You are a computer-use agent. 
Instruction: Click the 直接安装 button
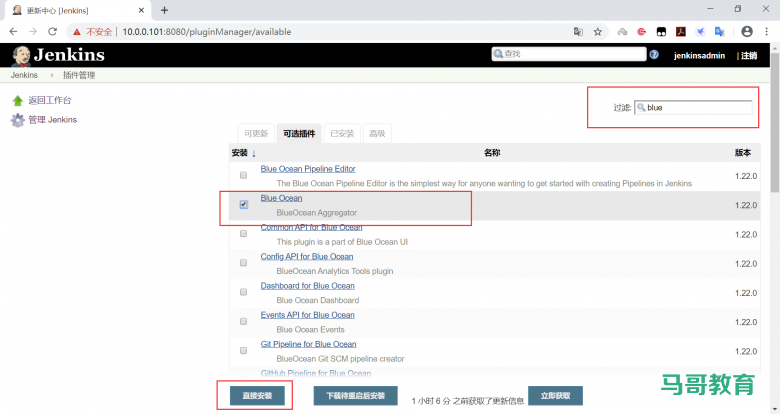coord(257,396)
